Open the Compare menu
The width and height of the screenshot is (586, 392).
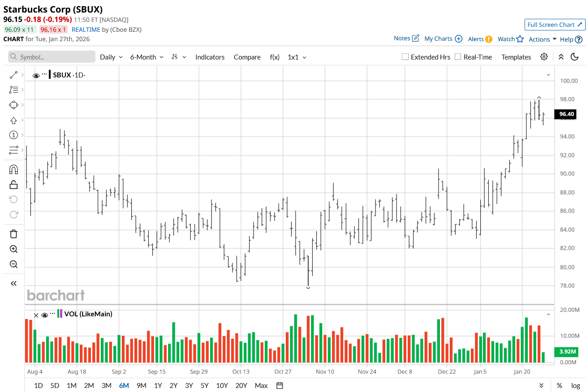click(x=247, y=57)
